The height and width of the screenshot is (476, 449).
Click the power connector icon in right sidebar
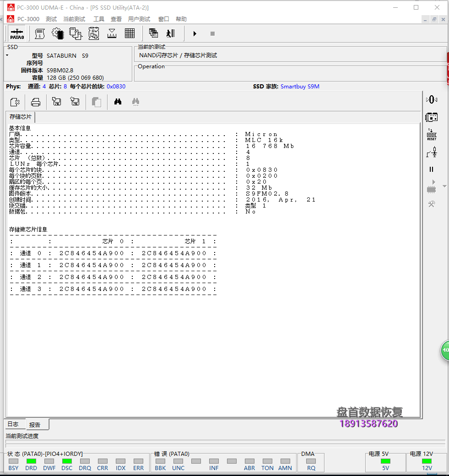(432, 152)
